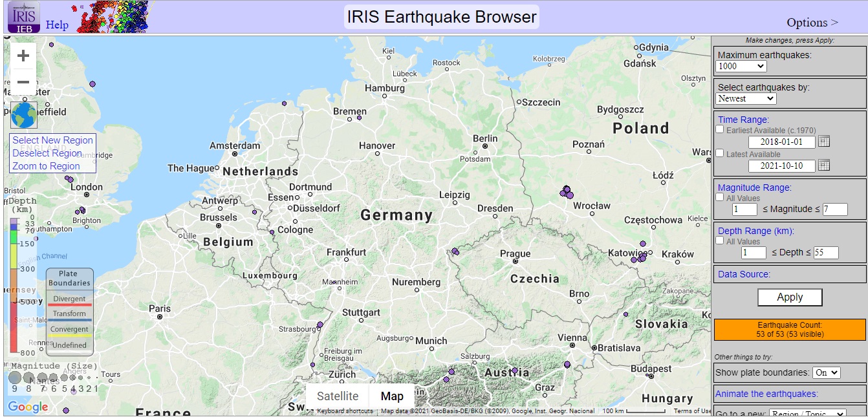Toggle Latest Available checkbox

(x=720, y=153)
